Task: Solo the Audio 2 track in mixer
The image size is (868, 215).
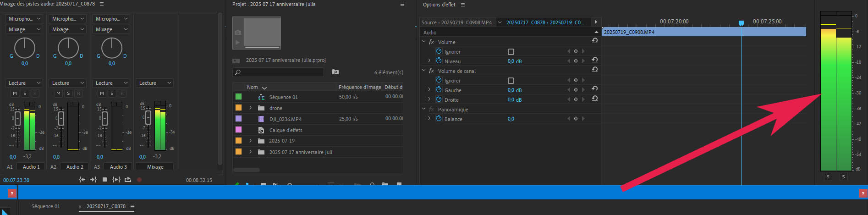Action: pyautogui.click(x=68, y=93)
